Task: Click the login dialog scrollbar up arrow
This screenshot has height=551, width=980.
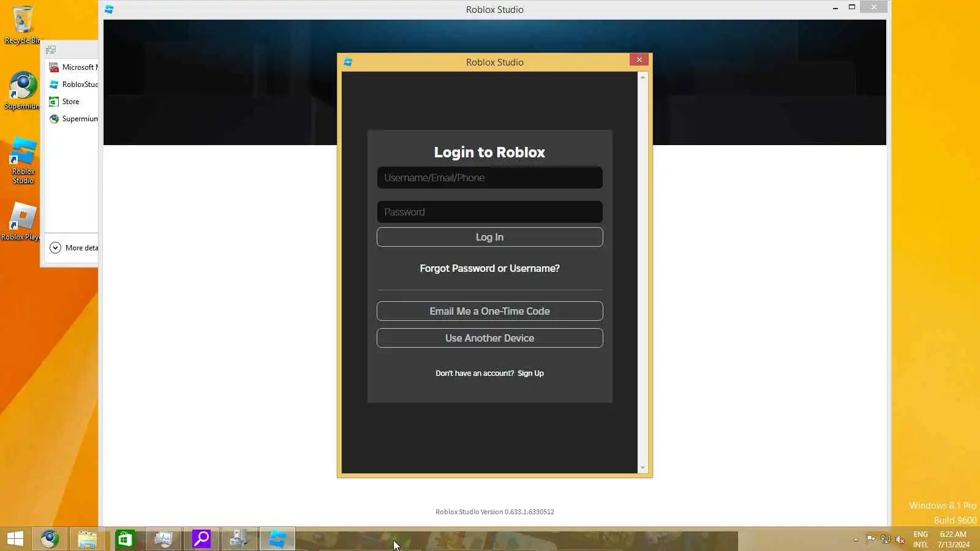Action: (643, 77)
